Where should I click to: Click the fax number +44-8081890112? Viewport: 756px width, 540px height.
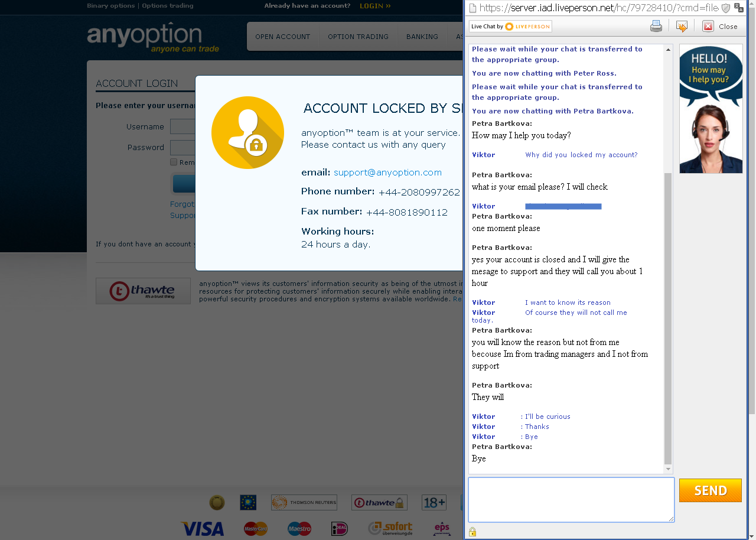[407, 213]
